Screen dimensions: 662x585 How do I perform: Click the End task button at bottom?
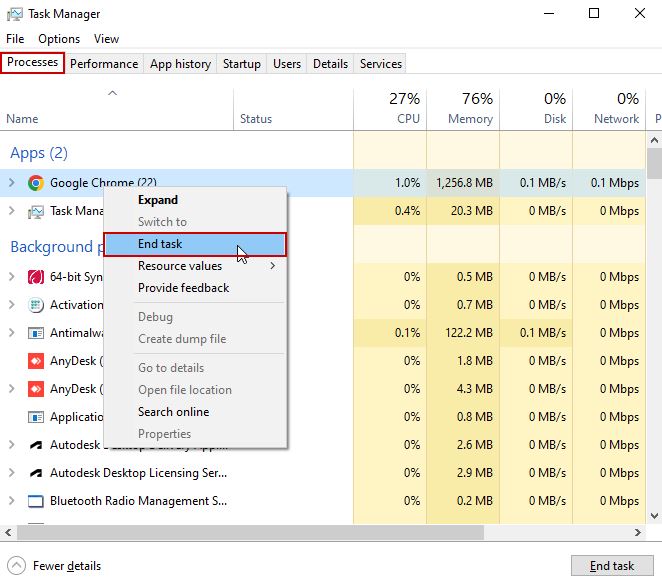pyautogui.click(x=612, y=566)
